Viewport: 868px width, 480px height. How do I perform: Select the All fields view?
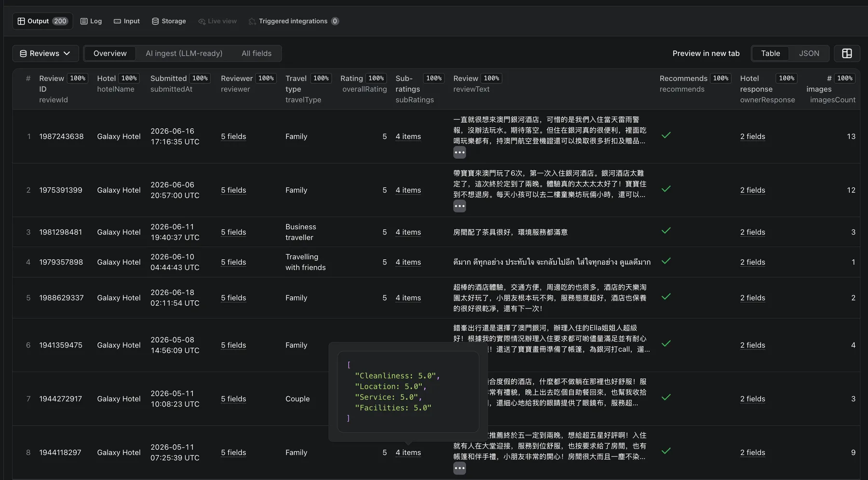(257, 53)
